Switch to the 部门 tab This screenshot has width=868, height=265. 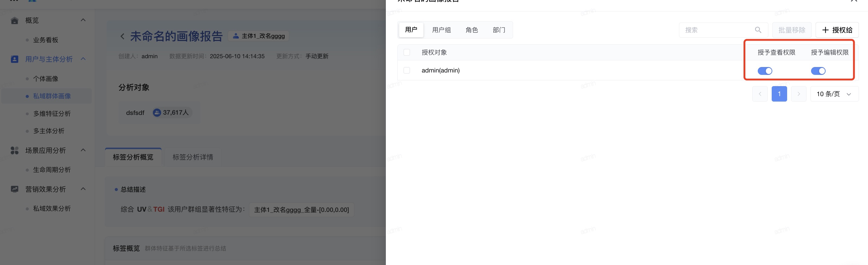(499, 30)
